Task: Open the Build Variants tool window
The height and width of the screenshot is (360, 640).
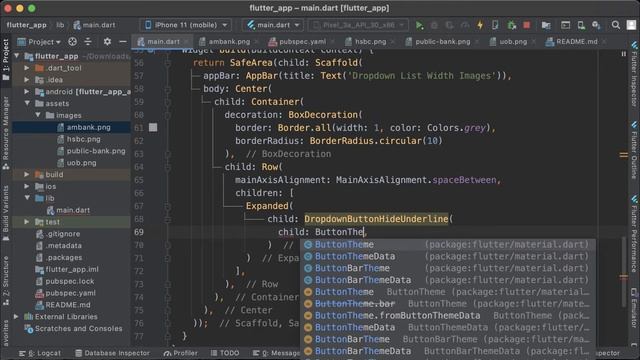Action: [x=6, y=213]
